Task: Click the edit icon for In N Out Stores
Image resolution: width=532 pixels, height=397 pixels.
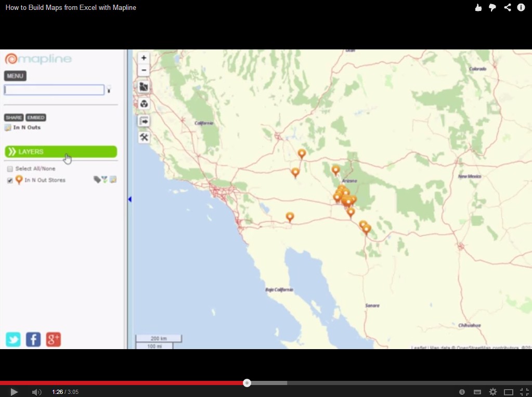Action: 113,180
